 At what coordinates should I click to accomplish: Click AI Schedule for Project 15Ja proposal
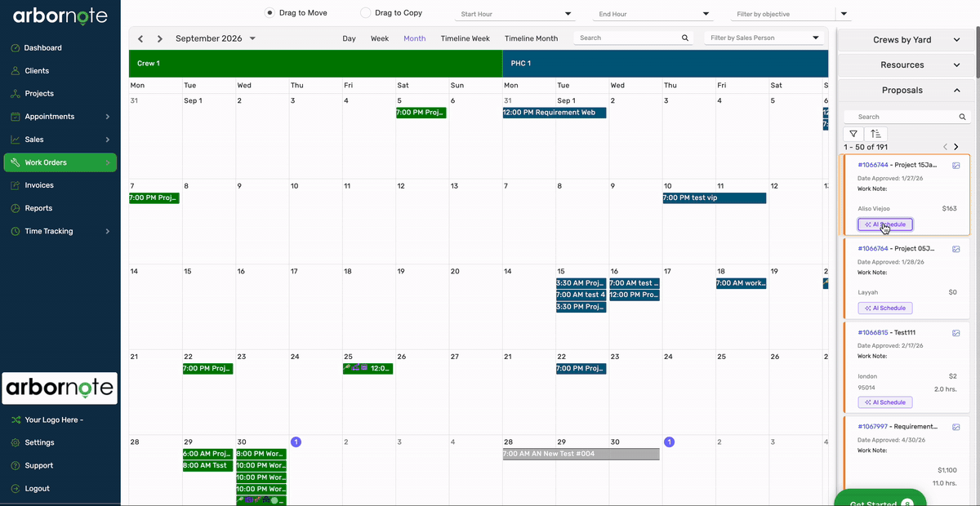[885, 224]
